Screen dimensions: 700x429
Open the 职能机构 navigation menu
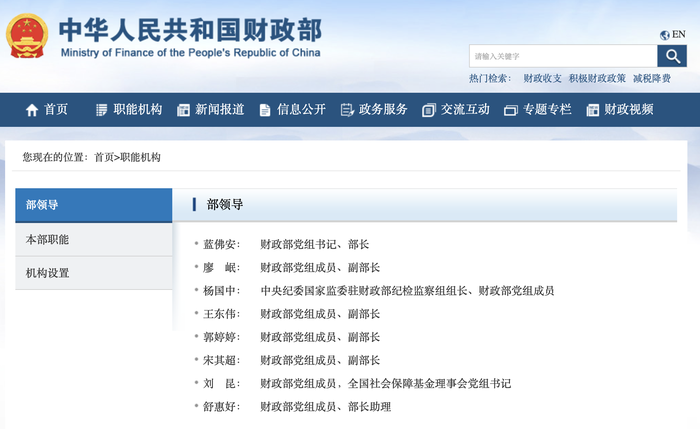pos(138,109)
